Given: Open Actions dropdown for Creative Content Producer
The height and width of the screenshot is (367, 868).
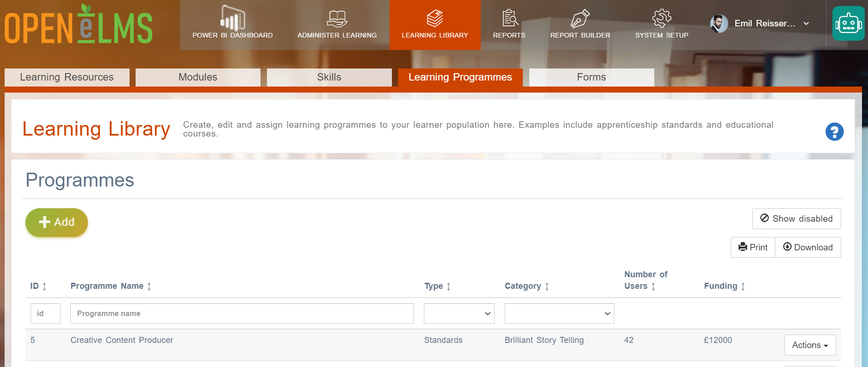Looking at the screenshot, I should click(810, 345).
